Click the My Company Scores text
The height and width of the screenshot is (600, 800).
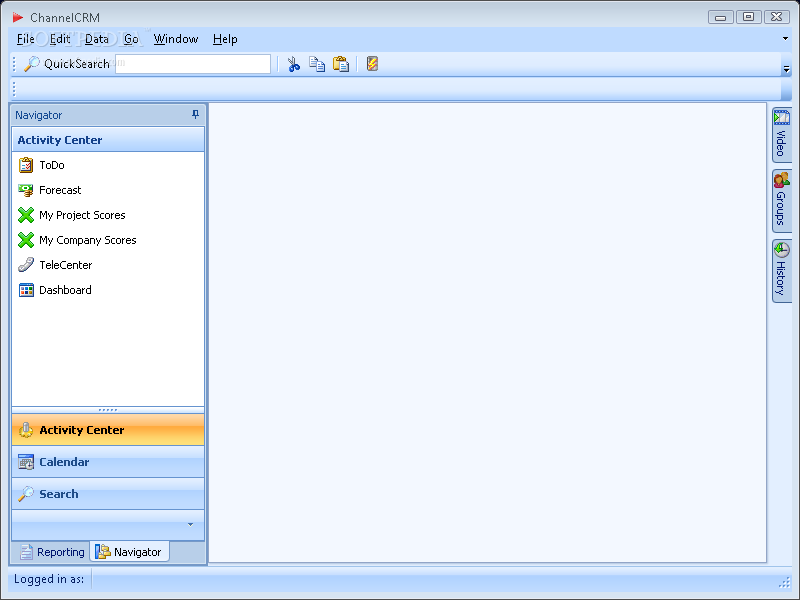click(x=88, y=240)
